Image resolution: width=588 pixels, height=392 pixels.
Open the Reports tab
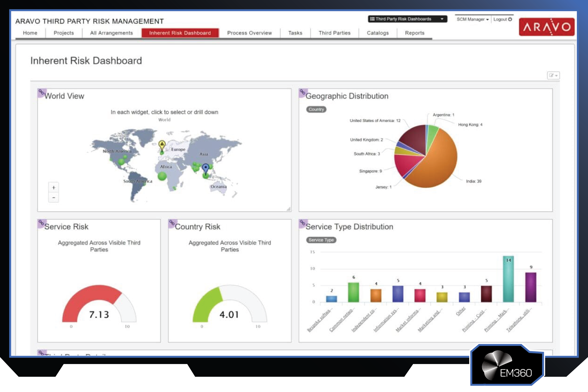tap(415, 33)
